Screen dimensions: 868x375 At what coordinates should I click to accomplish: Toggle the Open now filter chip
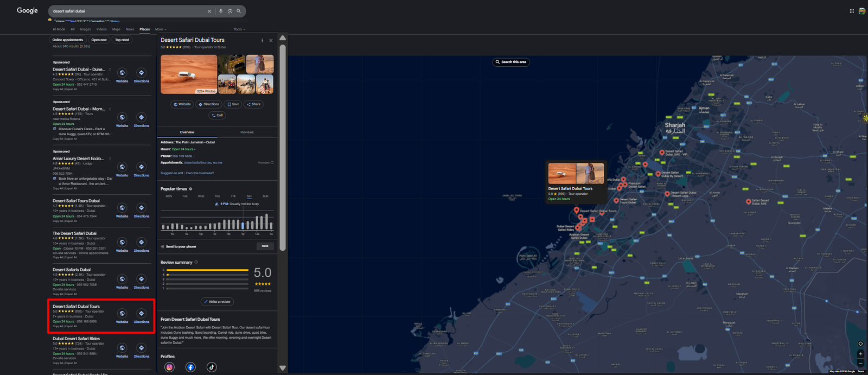click(x=99, y=40)
